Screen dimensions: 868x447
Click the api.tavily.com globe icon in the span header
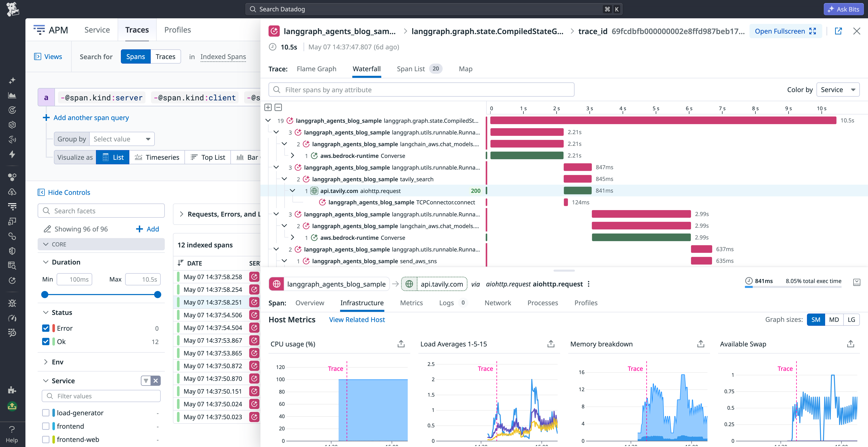409,284
